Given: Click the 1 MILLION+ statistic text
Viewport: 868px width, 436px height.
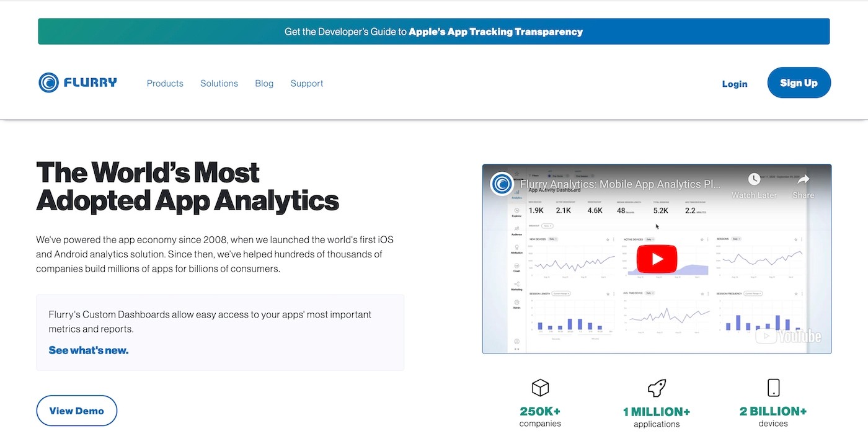Looking at the screenshot, I should point(657,412).
